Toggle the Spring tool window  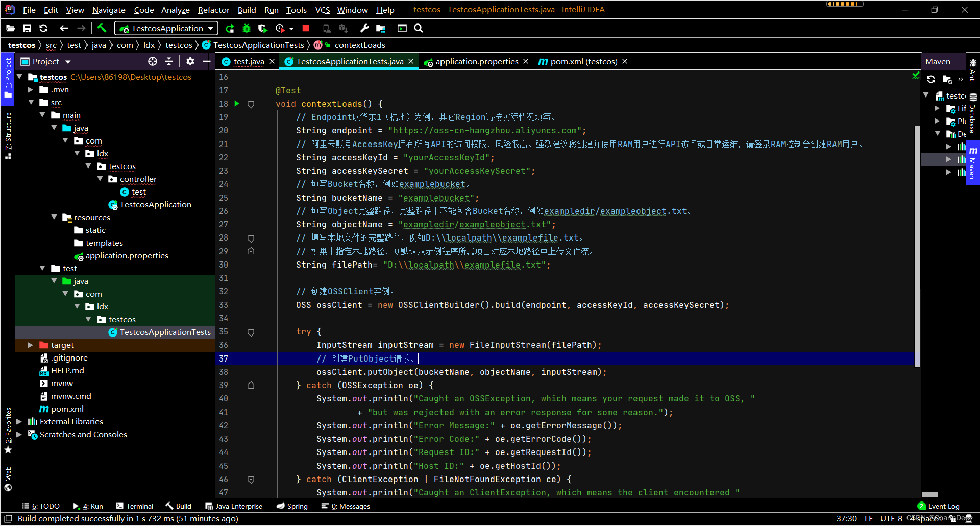(292, 506)
